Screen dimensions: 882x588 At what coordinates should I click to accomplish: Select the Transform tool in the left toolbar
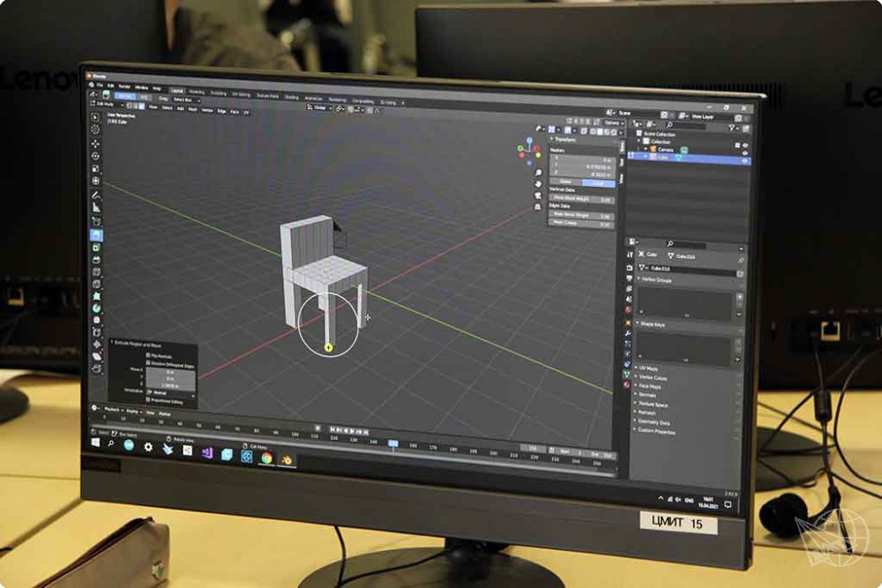coord(95,181)
